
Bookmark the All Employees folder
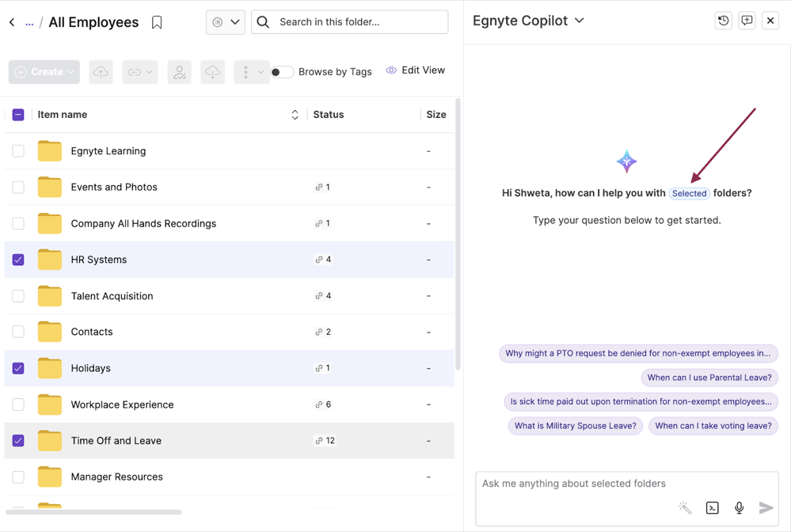tap(157, 22)
